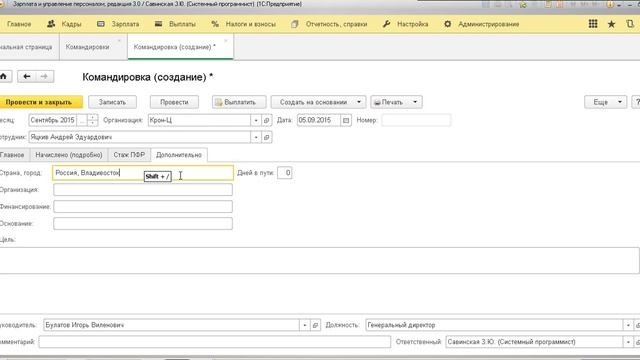
Task: Expand the Руководитель dropdown arrow
Action: (304, 325)
